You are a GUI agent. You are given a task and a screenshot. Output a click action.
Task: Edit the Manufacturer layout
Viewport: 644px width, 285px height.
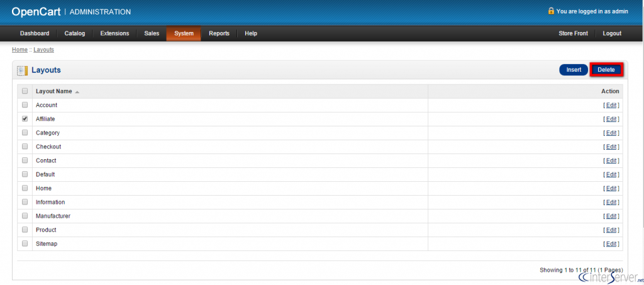[x=611, y=216]
